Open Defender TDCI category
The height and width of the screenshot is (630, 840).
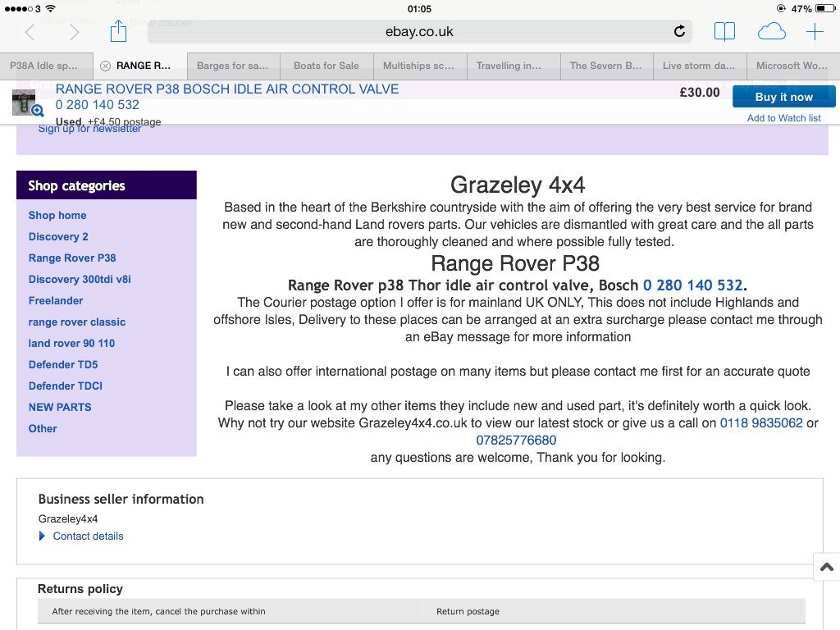click(x=66, y=386)
